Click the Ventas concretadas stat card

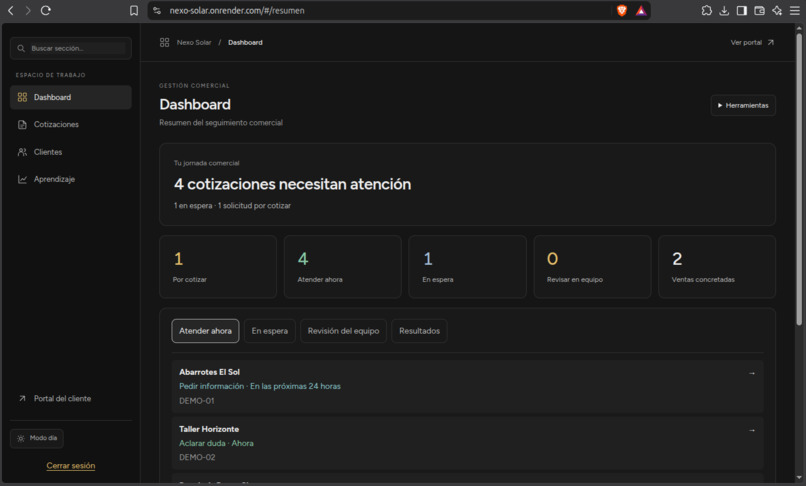[717, 267]
